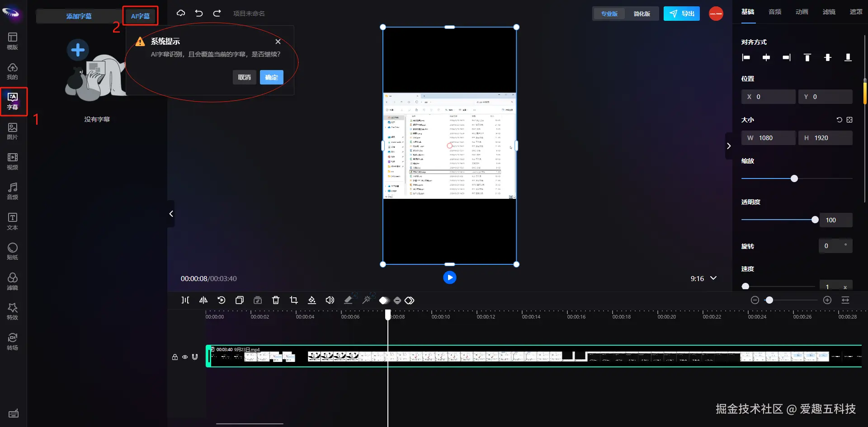Zoom out the timeline with minus
868x427 pixels.
(755, 300)
